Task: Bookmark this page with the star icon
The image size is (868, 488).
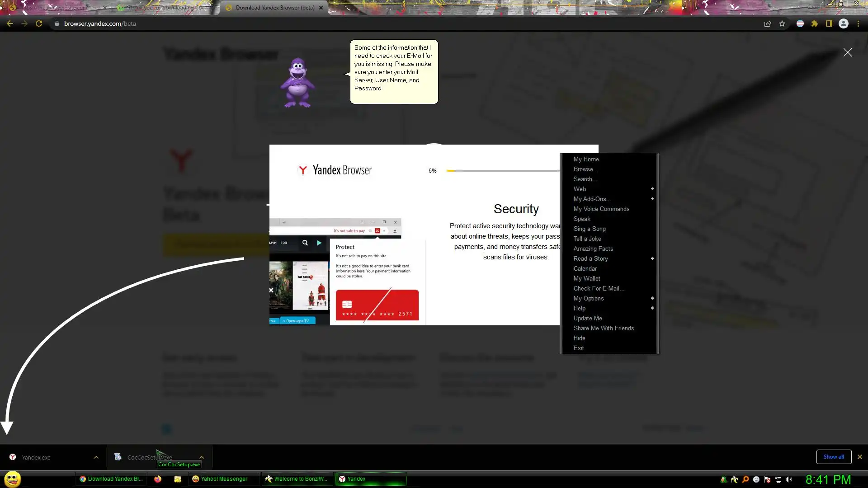Action: click(x=782, y=23)
